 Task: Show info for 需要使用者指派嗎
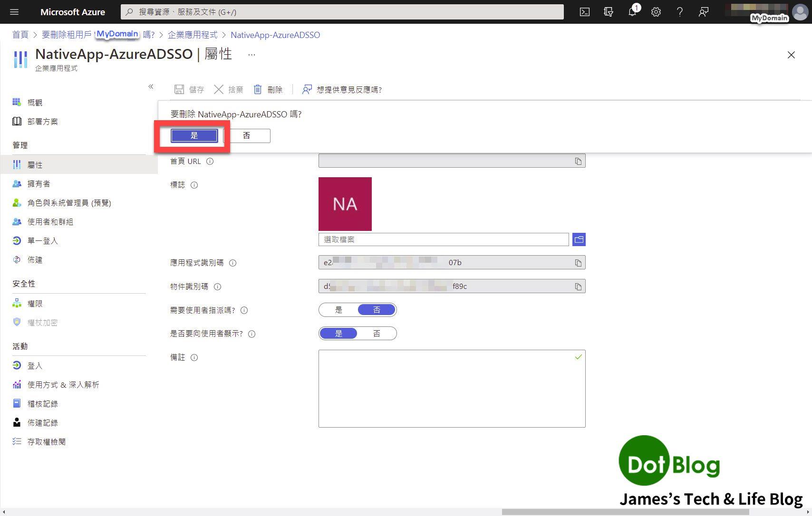point(244,310)
